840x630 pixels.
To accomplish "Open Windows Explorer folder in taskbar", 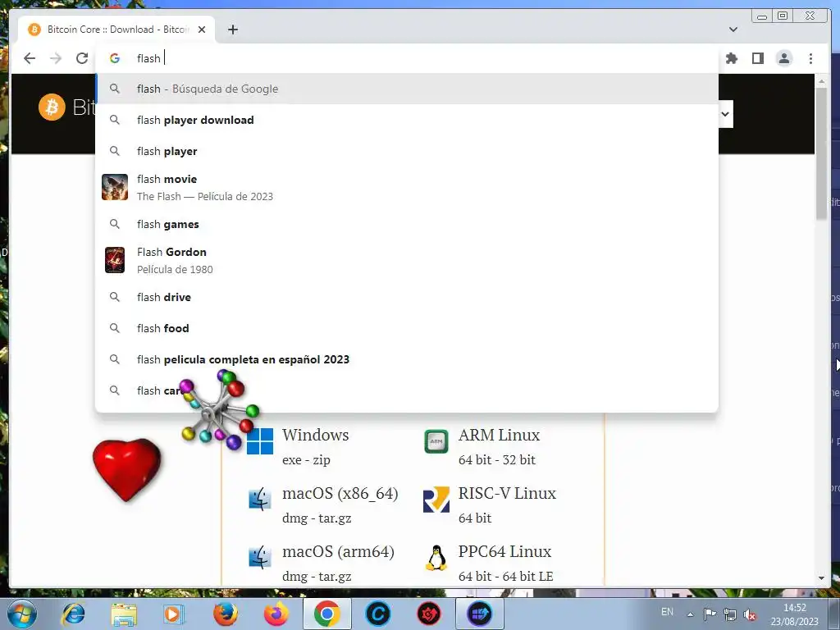I will point(124,614).
